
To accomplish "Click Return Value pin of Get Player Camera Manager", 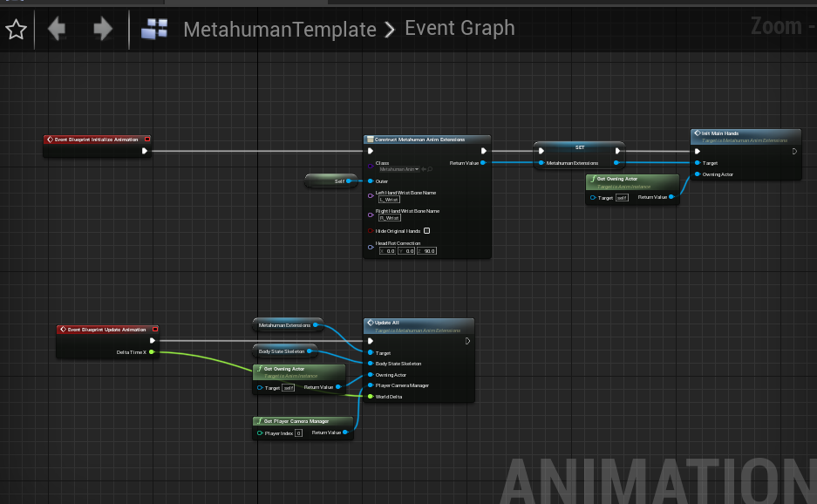I will click(x=345, y=432).
